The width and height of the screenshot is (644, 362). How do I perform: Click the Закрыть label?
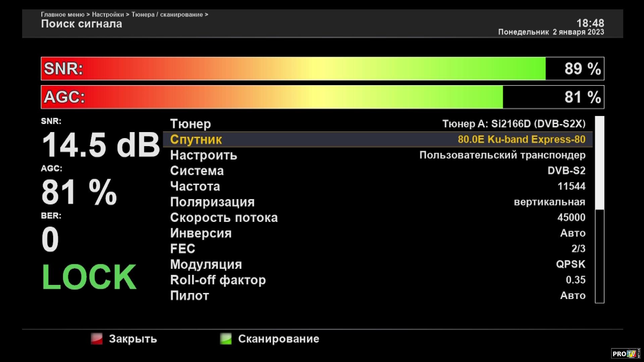pos(133,339)
